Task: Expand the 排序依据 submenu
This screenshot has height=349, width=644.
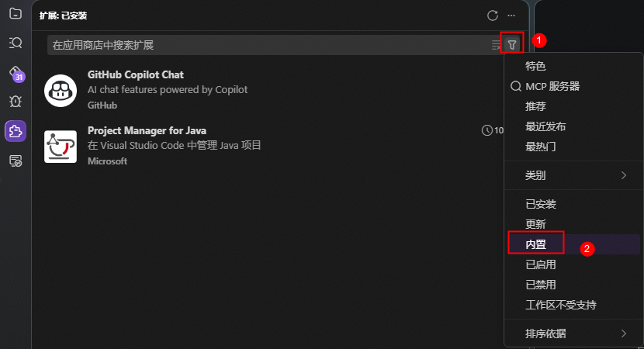Action: point(573,333)
